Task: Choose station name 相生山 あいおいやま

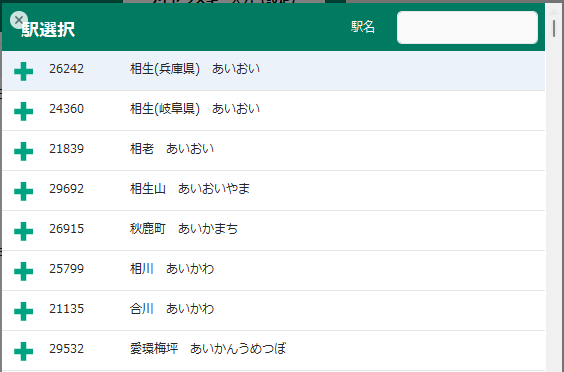Action: point(190,189)
